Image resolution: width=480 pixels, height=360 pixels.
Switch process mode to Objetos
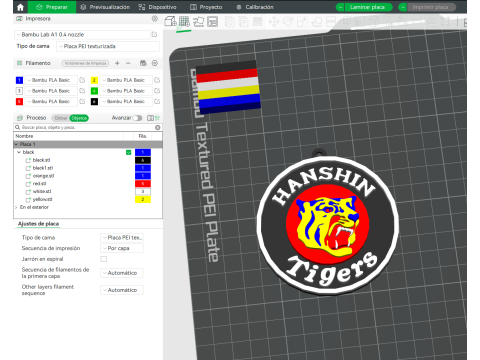coord(79,118)
